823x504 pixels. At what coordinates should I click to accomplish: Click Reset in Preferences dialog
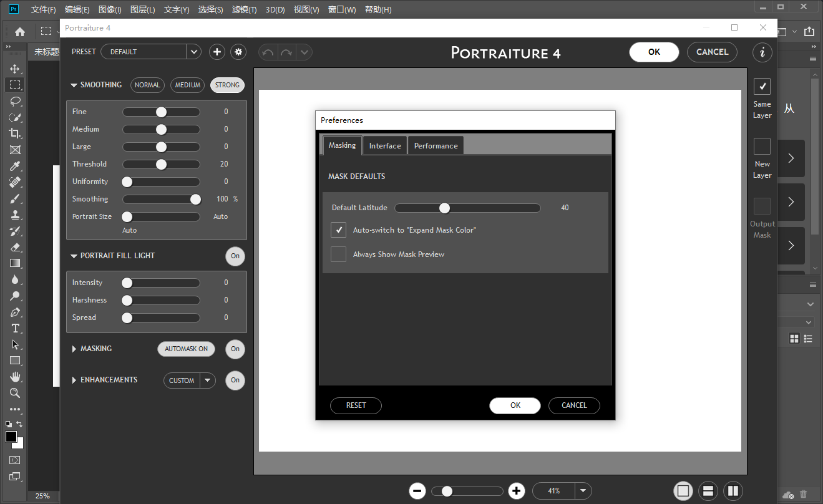click(x=356, y=405)
